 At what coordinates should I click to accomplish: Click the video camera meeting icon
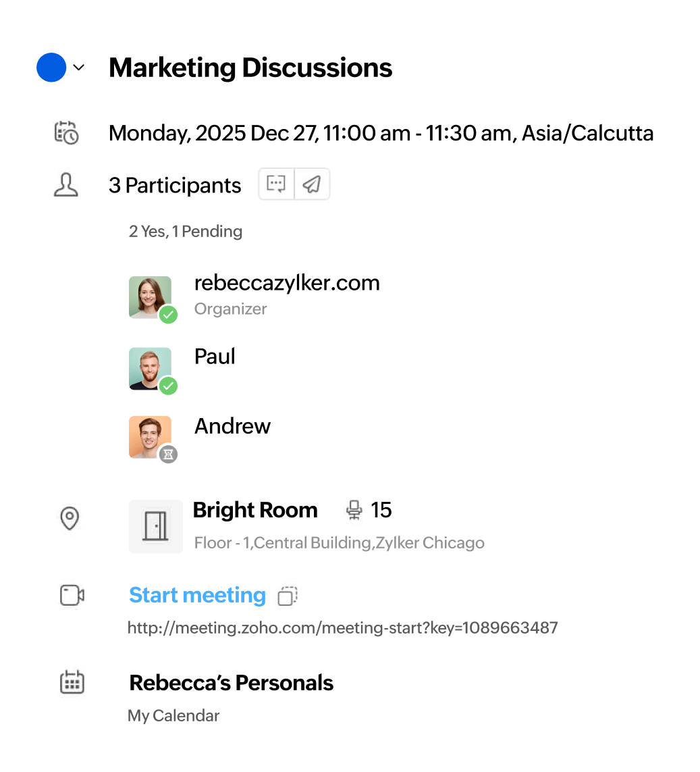click(72, 595)
